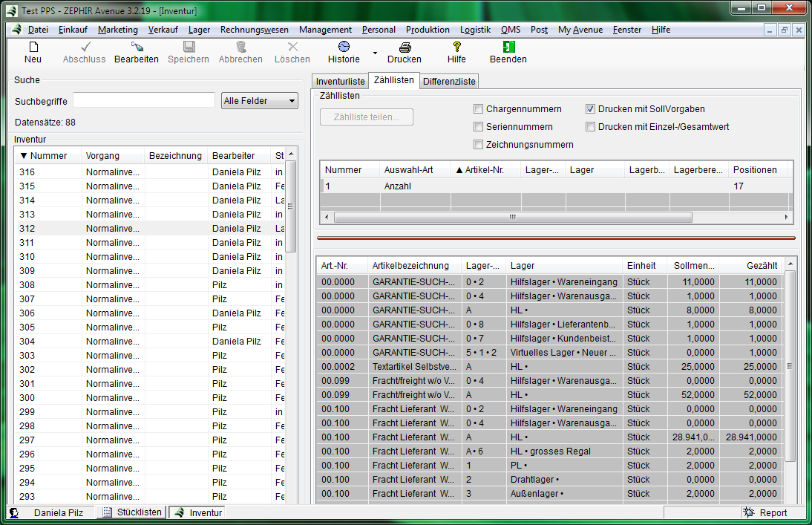Click the Bearbeiten pencil icon
This screenshot has height=525, width=812.
click(136, 47)
